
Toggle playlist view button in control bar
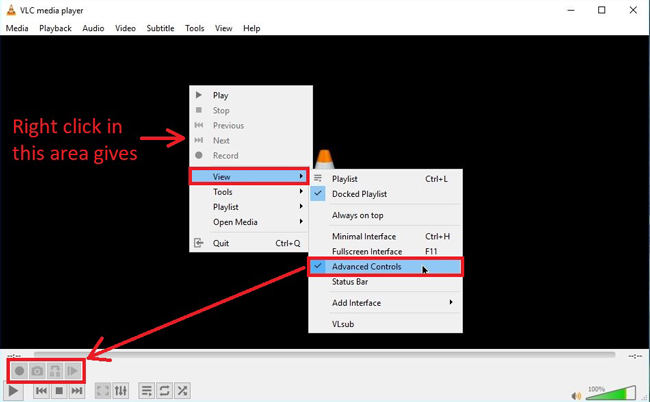146,391
